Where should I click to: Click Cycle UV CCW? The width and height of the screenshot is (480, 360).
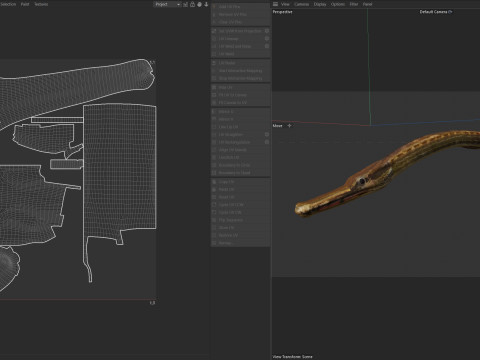click(x=240, y=205)
